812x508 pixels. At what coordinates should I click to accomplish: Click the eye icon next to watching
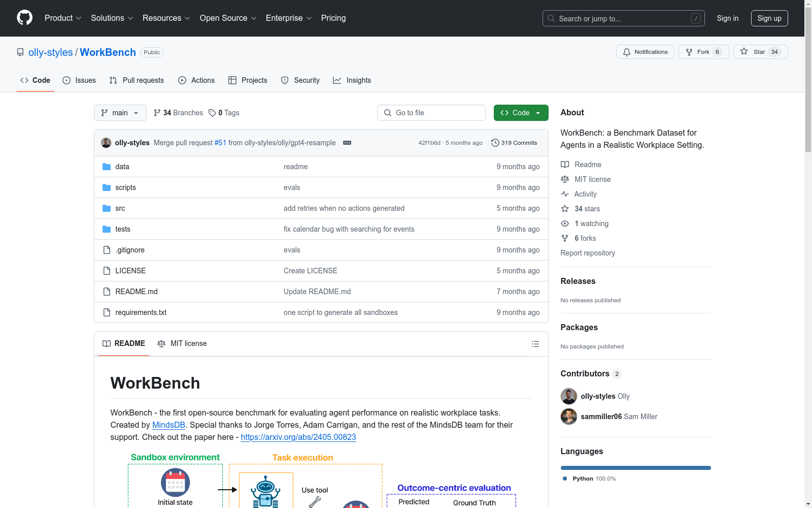coord(565,224)
